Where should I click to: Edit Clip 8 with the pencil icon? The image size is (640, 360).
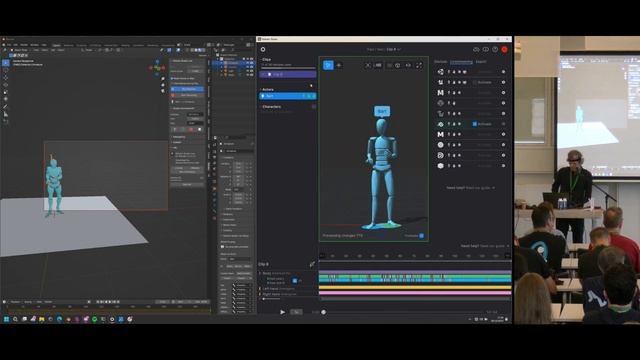click(312, 264)
